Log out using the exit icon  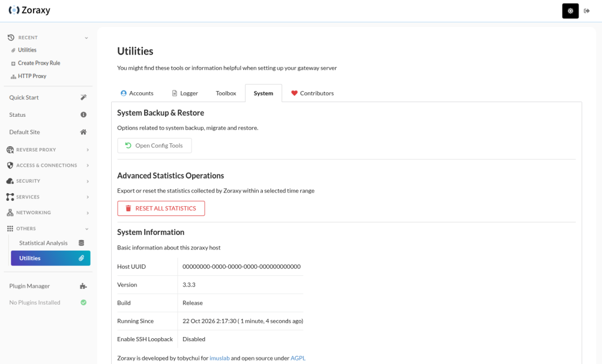click(x=587, y=11)
